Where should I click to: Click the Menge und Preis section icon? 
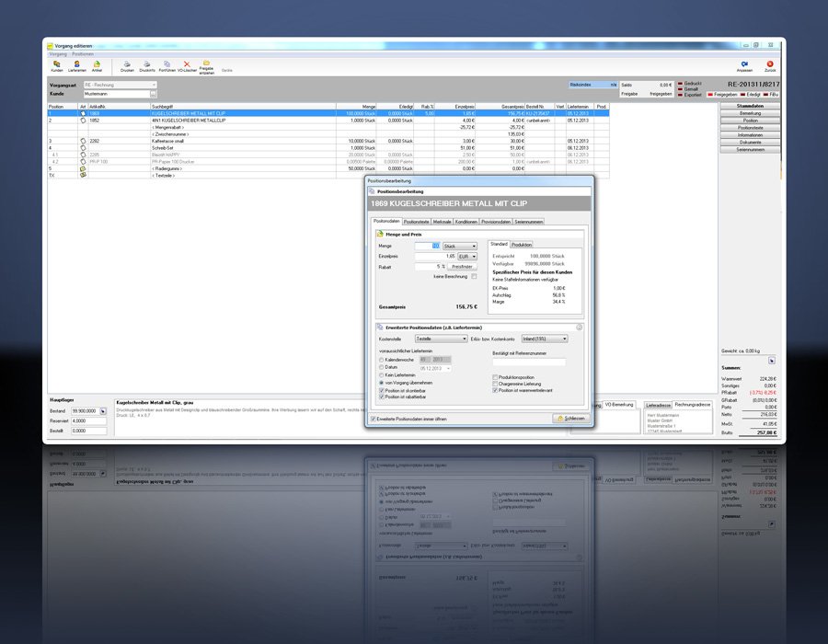click(380, 234)
